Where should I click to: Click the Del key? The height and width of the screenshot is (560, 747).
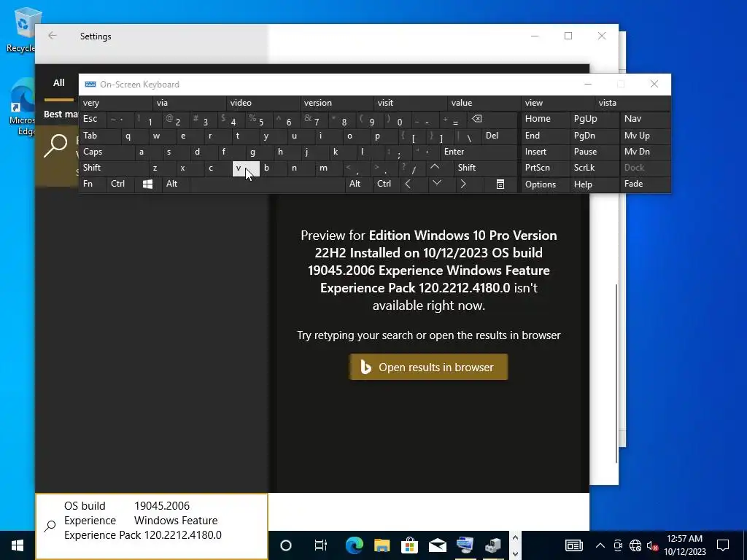(x=499, y=136)
